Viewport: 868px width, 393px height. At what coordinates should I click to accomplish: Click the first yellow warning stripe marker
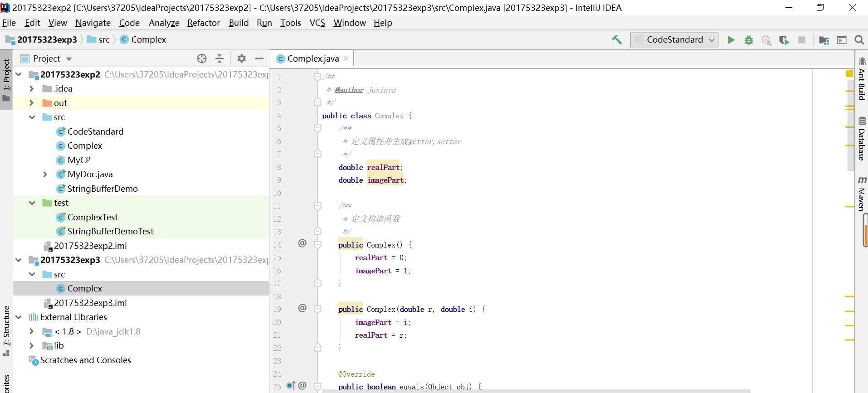pyautogui.click(x=850, y=92)
